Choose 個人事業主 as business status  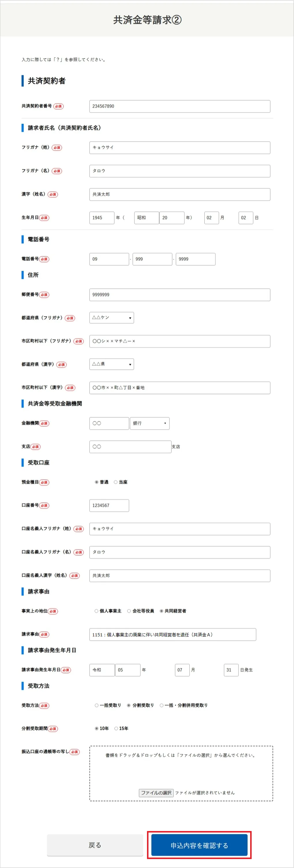click(96, 611)
